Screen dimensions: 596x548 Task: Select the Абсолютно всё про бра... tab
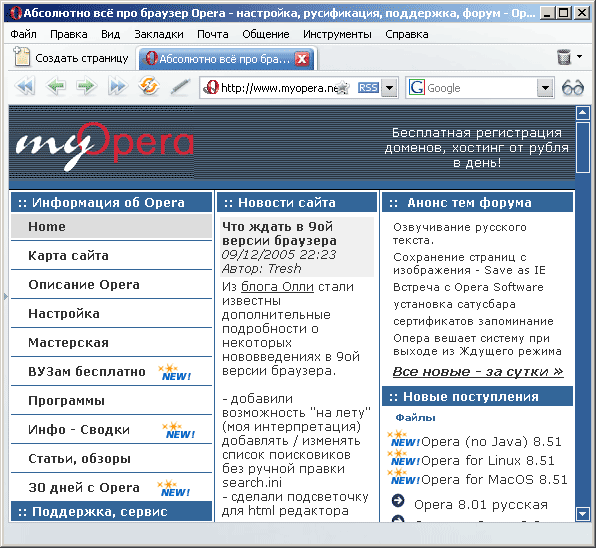point(227,59)
